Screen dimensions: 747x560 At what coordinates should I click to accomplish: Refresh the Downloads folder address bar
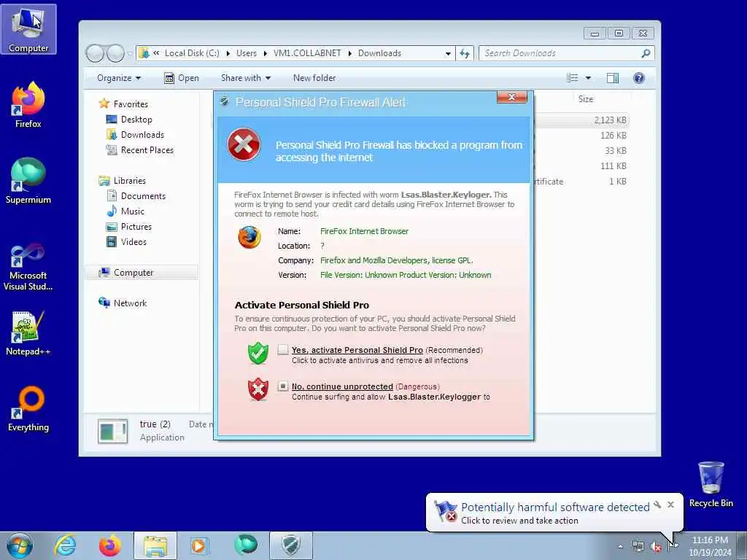[x=465, y=53]
